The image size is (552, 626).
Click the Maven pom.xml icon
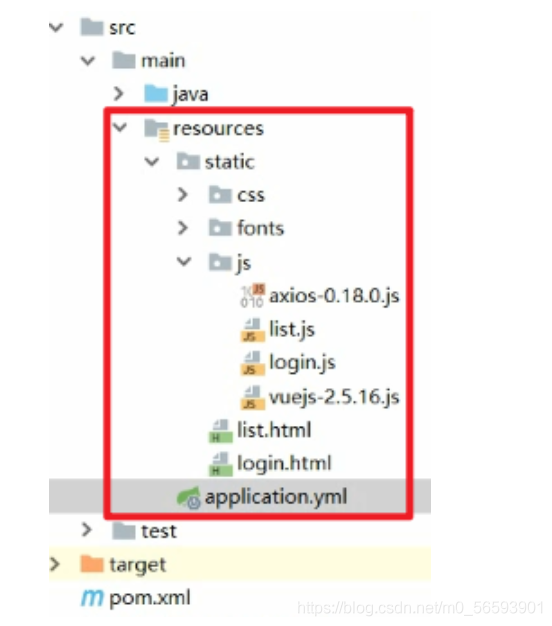(92, 598)
